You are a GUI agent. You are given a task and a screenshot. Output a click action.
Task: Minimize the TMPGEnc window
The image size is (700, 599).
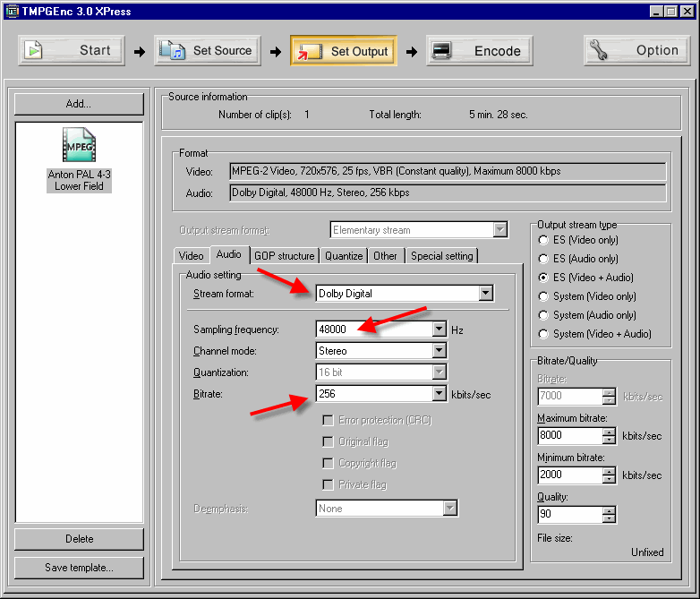(656, 11)
